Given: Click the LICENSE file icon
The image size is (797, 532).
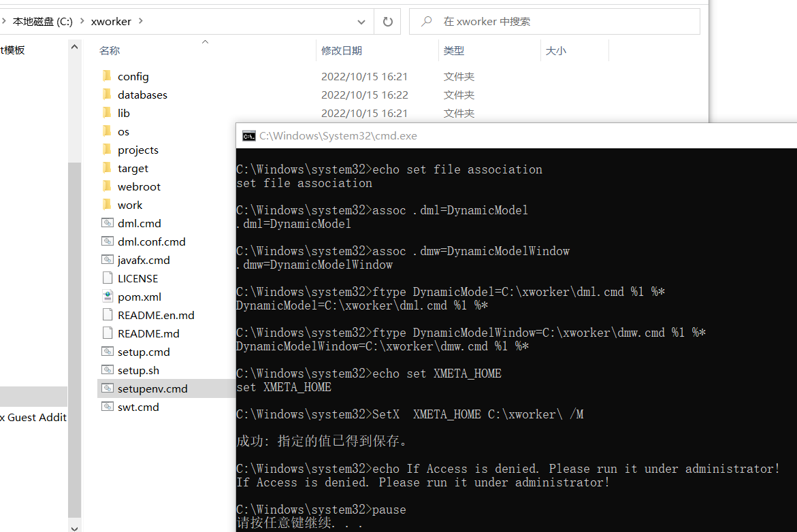Looking at the screenshot, I should (108, 278).
